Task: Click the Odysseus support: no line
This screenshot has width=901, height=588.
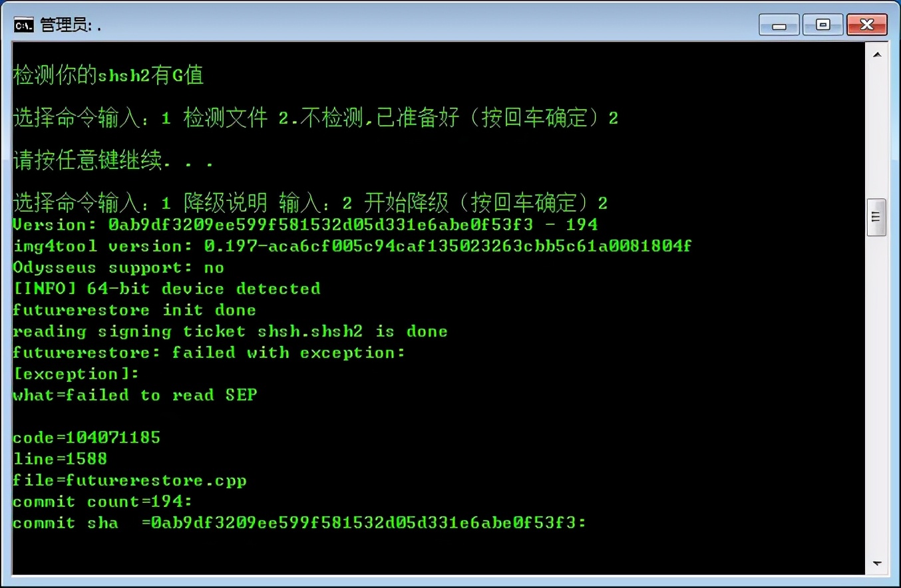Action: click(116, 267)
